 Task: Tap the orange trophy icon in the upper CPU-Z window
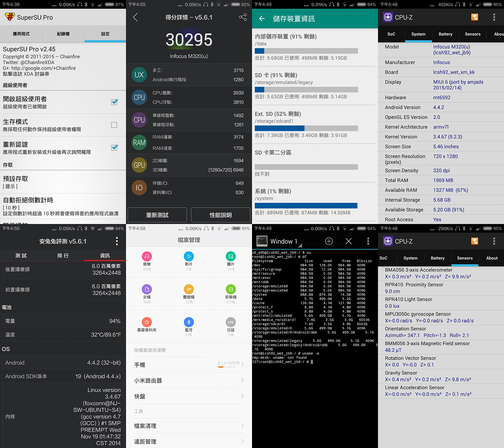474,17
